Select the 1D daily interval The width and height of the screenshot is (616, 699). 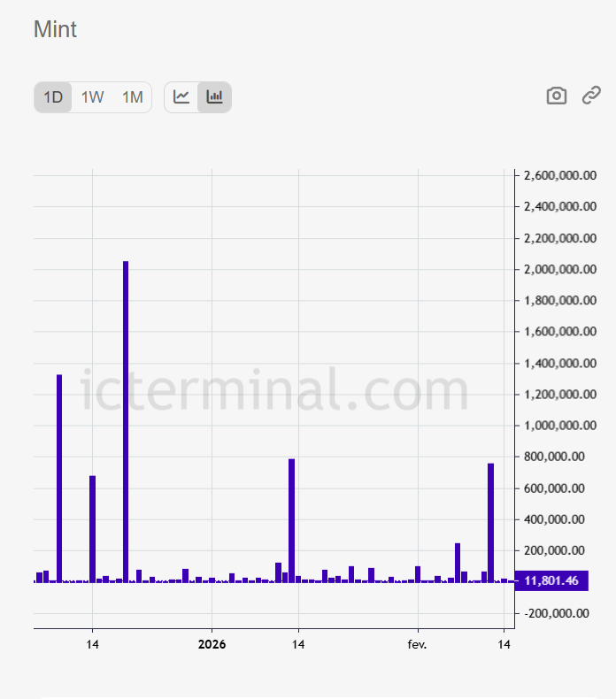tap(53, 97)
